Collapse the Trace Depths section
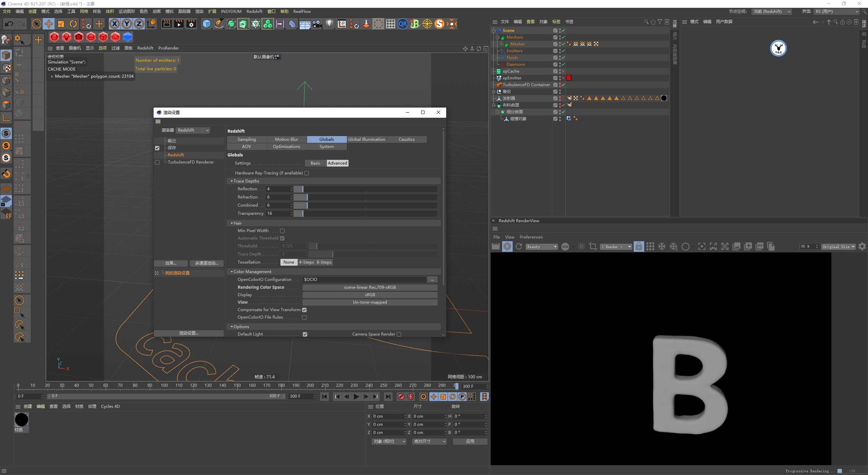This screenshot has height=475, width=868. click(232, 181)
